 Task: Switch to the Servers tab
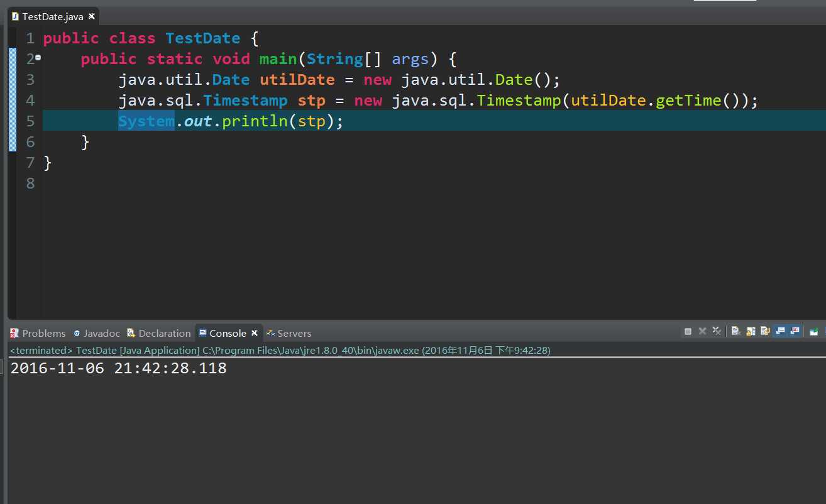point(289,333)
